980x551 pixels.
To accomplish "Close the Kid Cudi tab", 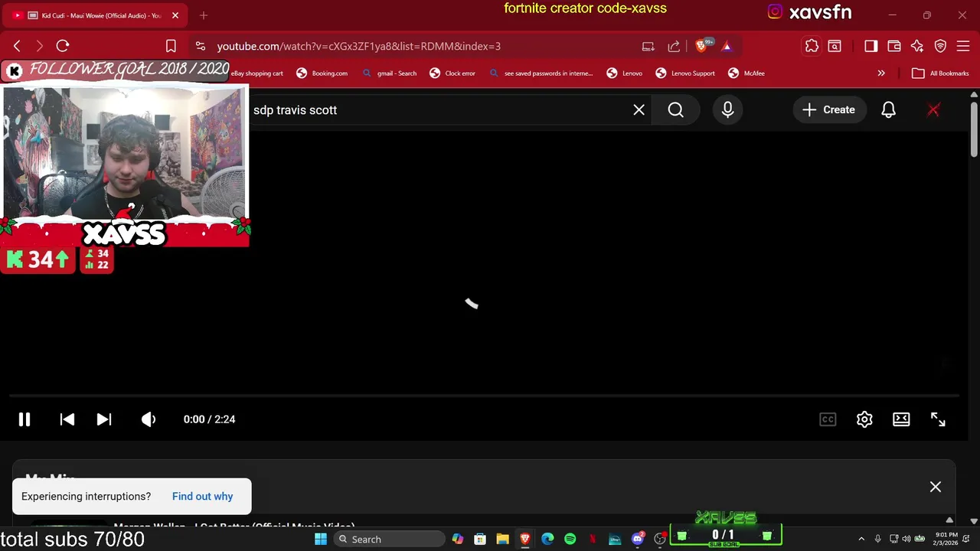I will click(x=175, y=15).
